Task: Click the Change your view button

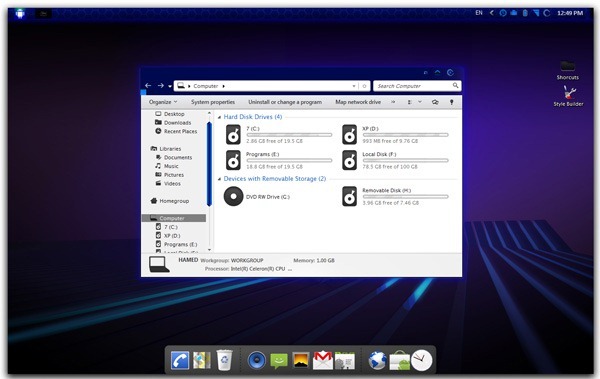Action: (410, 102)
